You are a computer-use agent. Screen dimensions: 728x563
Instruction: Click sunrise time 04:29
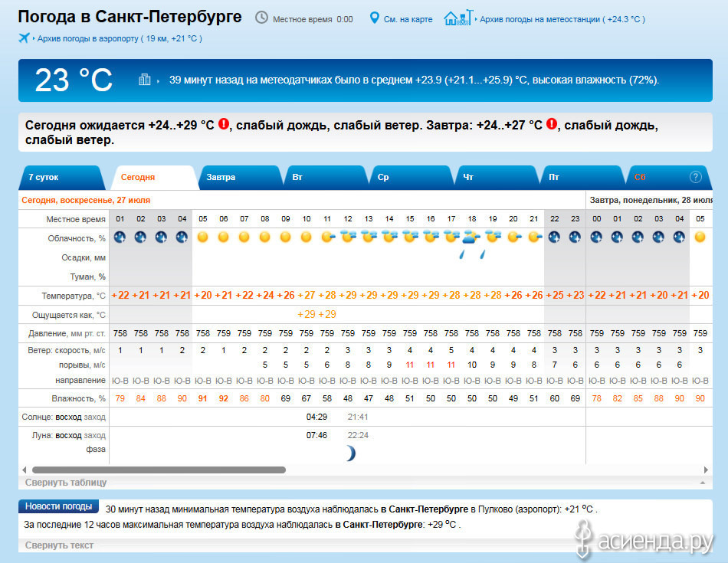coord(316,417)
